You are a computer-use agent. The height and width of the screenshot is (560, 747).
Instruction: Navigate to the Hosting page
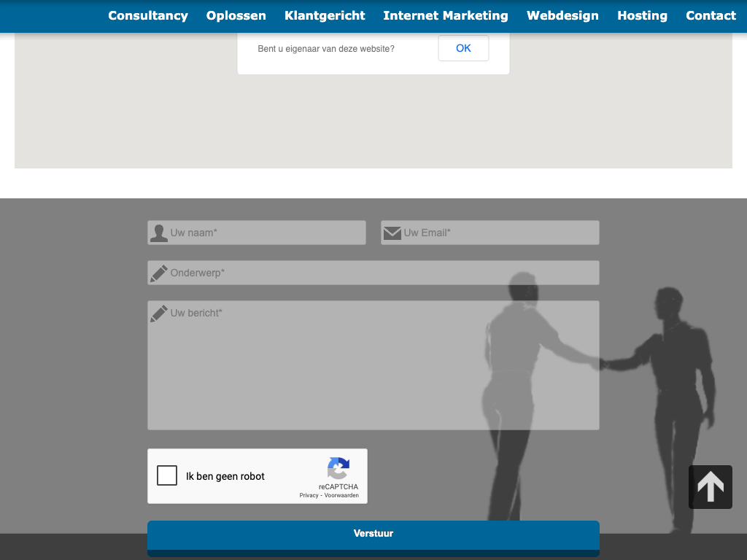pyautogui.click(x=642, y=15)
